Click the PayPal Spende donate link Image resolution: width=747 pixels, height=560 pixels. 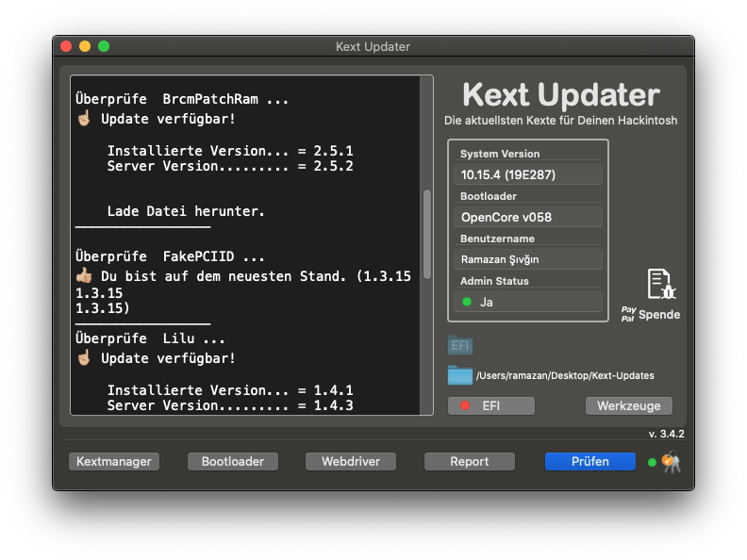[x=650, y=314]
